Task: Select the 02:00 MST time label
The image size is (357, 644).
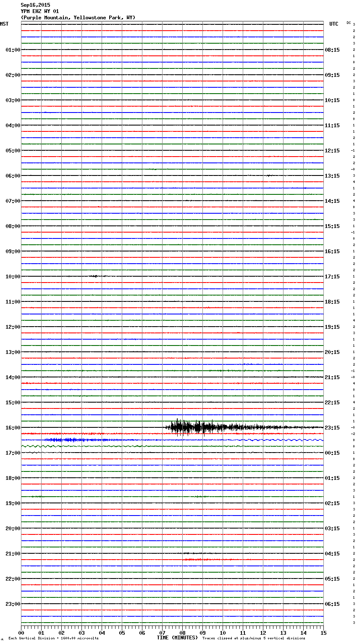Action: pos(13,75)
